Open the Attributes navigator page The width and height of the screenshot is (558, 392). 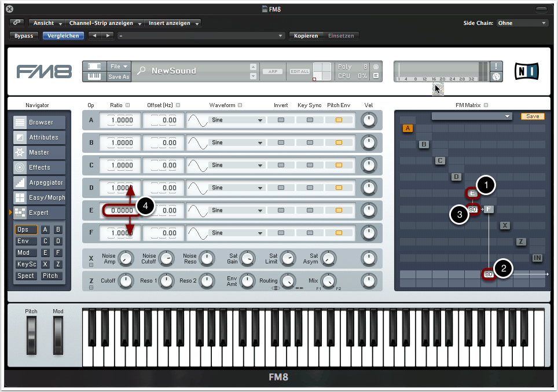tap(39, 137)
